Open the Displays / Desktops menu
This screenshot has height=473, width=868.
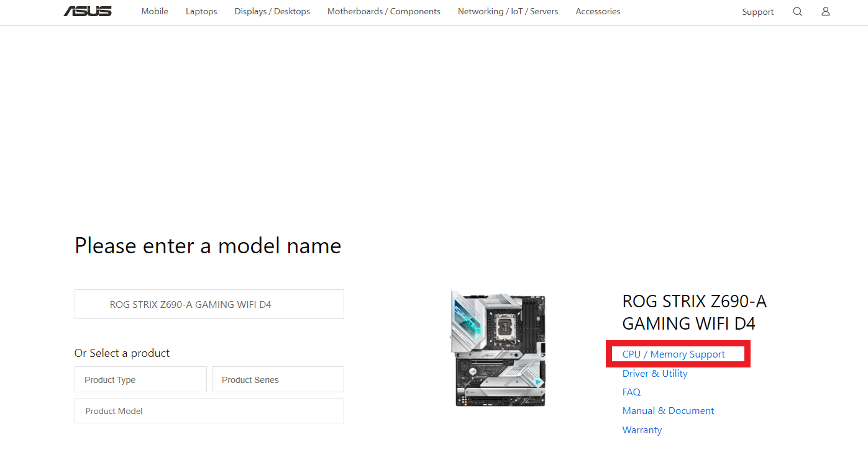272,11
